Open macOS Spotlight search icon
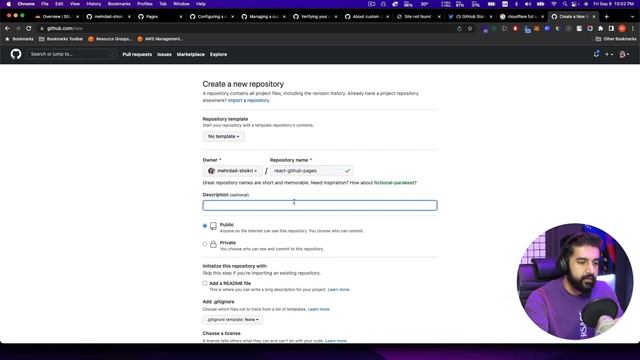The height and width of the screenshot is (360, 640). 564,4
